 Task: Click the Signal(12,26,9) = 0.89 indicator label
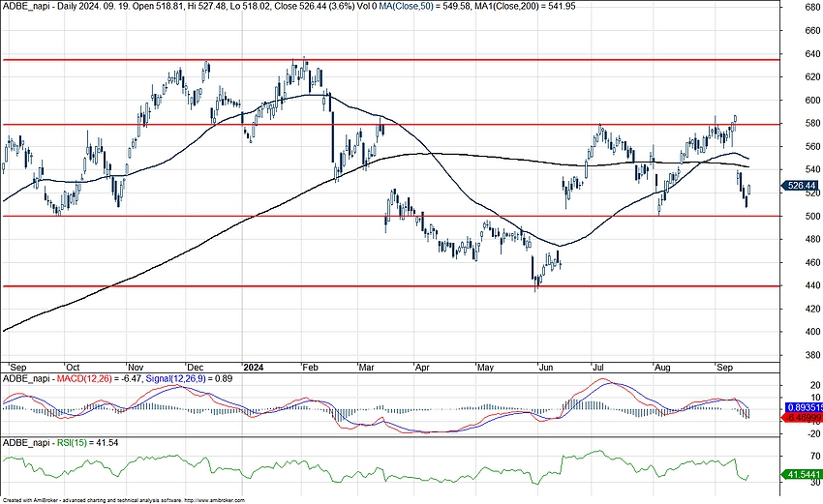click(189, 378)
